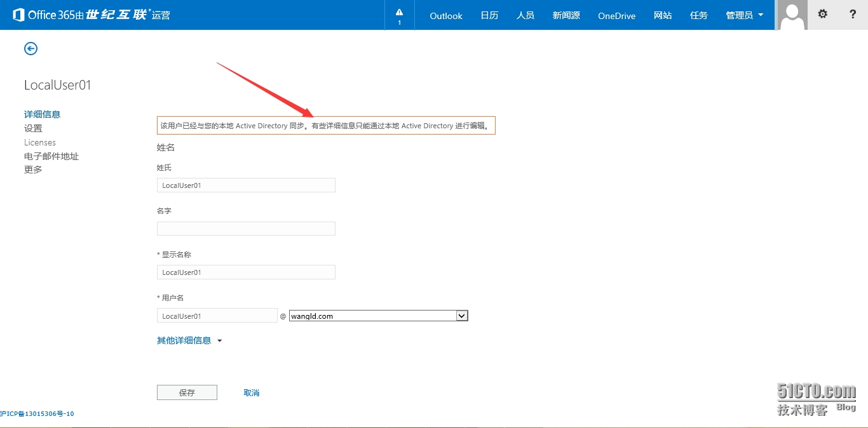Open the alert notification icon
868x428 pixels.
(399, 15)
